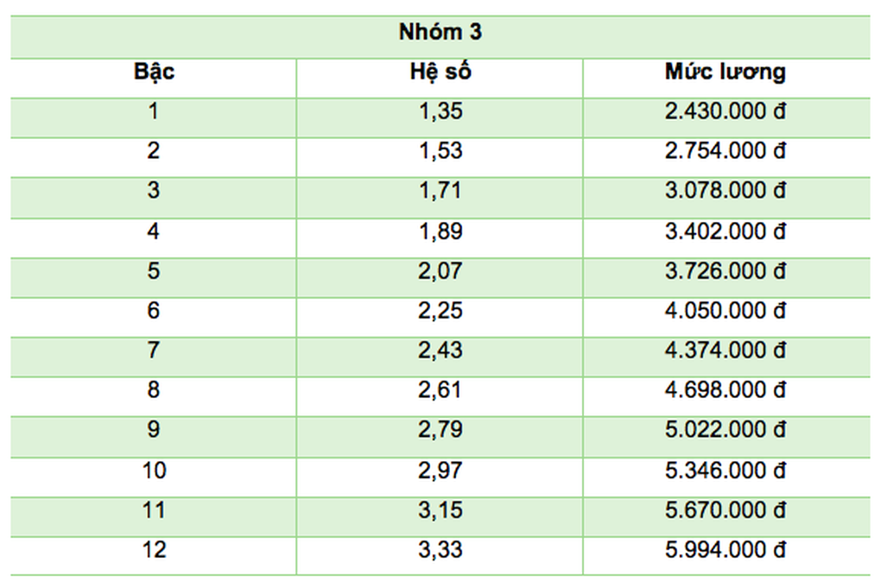Click the coefficient cell 1,35

coord(440,111)
